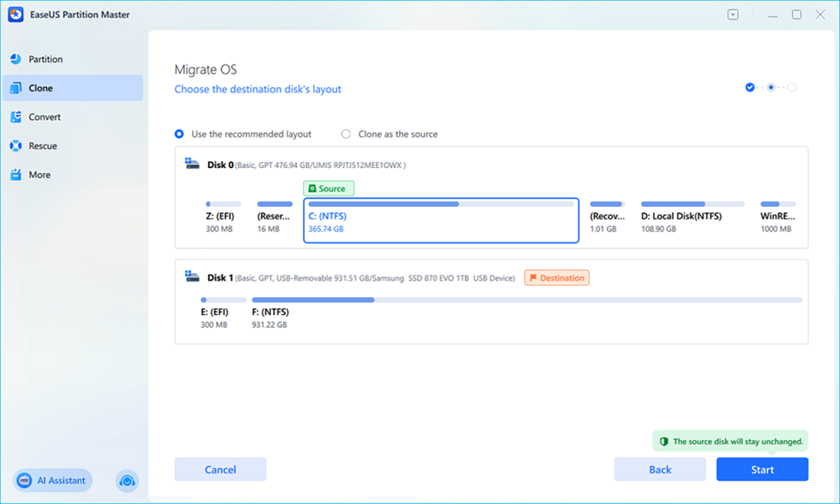Click the AI Assistant icon

coord(24,480)
